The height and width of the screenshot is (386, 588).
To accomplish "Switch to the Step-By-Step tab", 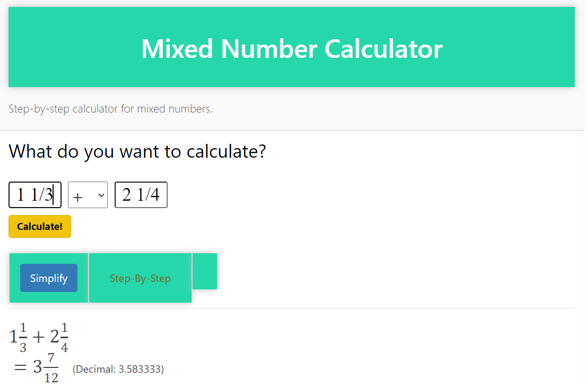I will [x=140, y=278].
